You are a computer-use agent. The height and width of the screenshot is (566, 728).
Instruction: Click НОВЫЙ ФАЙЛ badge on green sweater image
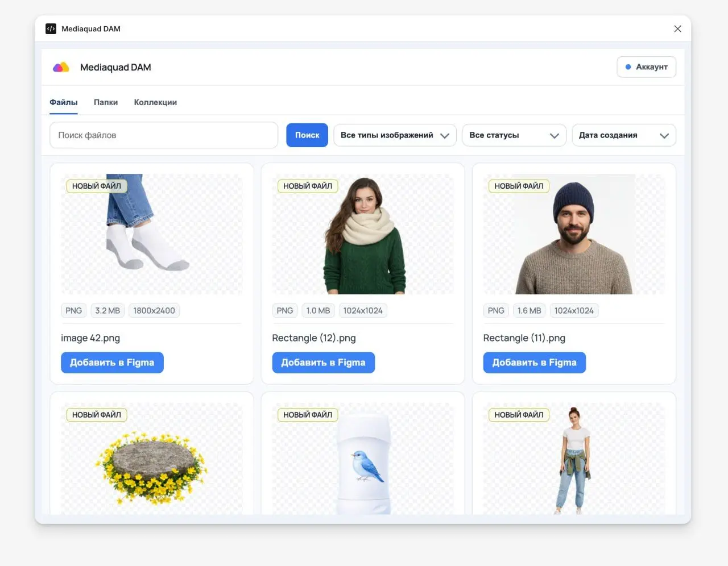[x=308, y=186]
